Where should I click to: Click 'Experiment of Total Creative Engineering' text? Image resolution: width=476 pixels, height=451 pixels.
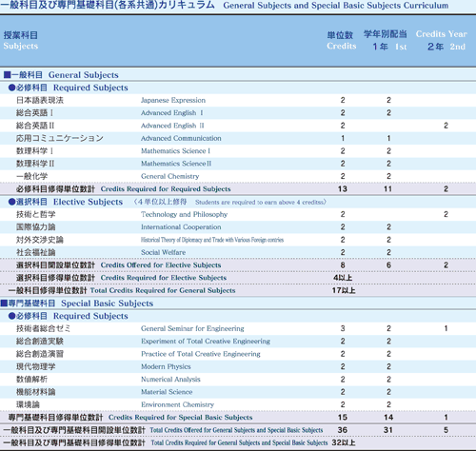click(206, 342)
